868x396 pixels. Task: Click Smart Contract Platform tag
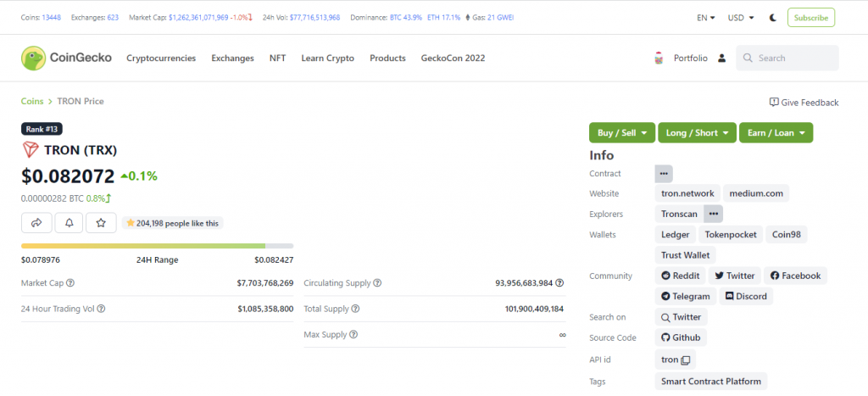pos(711,381)
